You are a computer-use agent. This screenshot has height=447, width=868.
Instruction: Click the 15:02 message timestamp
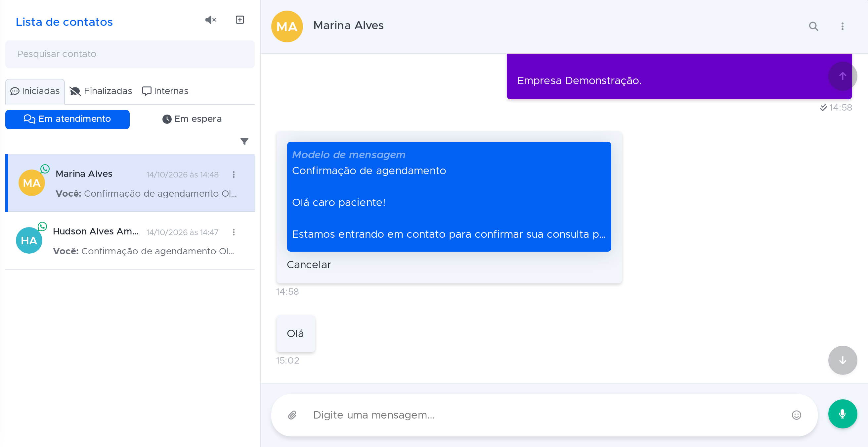tap(287, 361)
